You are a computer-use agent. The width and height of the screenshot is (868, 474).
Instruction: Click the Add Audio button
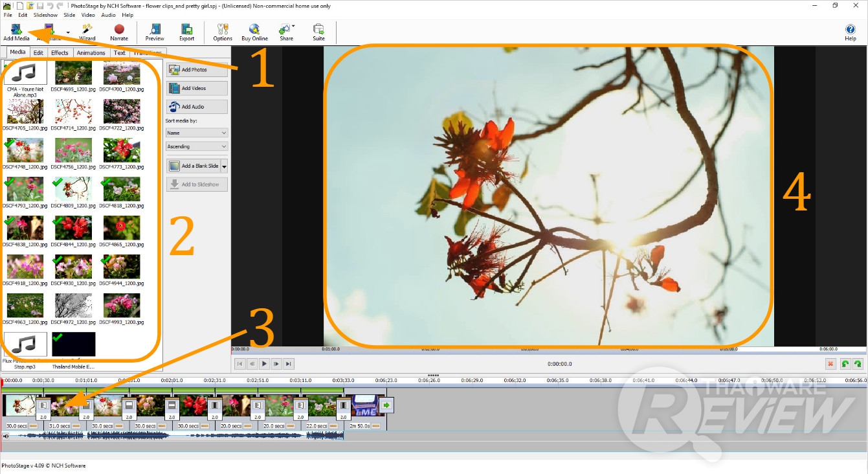pyautogui.click(x=197, y=107)
